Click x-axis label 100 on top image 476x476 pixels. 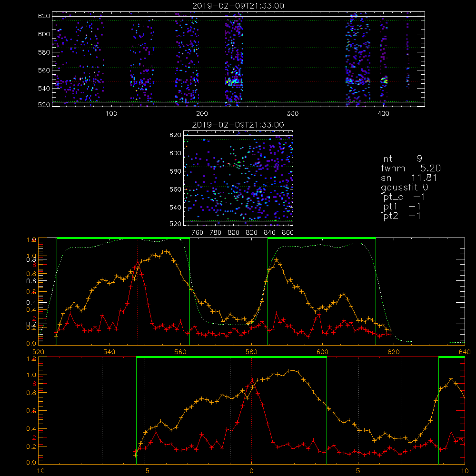coord(111,114)
